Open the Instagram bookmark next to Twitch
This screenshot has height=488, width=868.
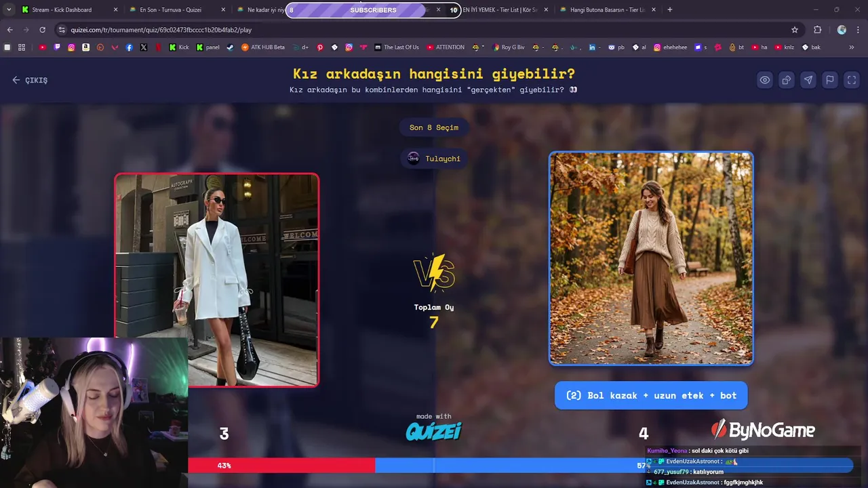pyautogui.click(x=71, y=47)
